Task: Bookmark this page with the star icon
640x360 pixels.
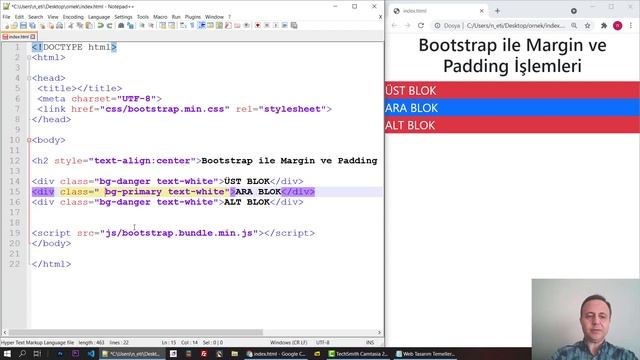Action: coord(587,25)
